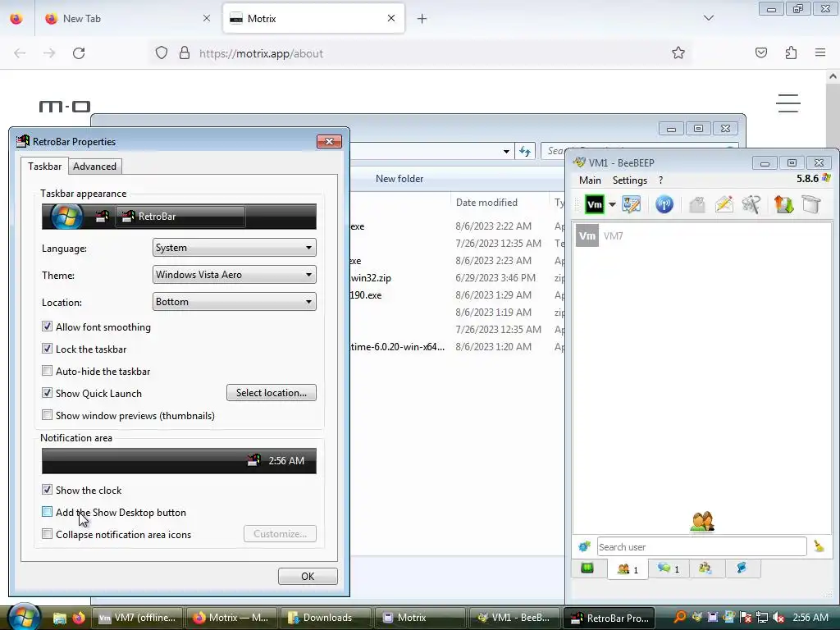This screenshot has width=840, height=630.
Task: Open the status arrow next to BeeBEEP avatar
Action: [612, 204]
